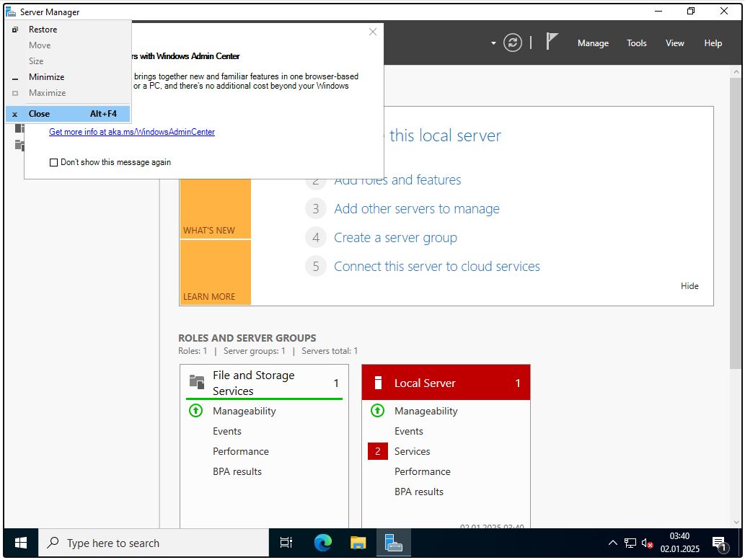Click the Server Manager title bar icon
This screenshot has width=745, height=560.
coord(10,12)
